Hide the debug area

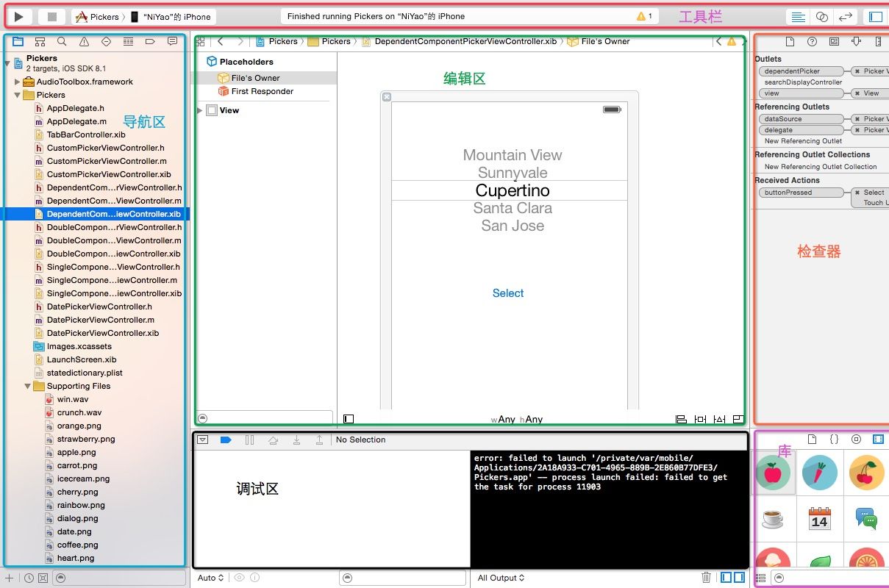203,440
